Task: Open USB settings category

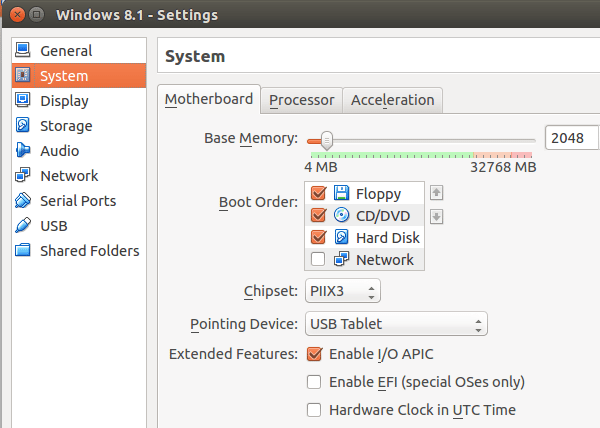Action: pyautogui.click(x=79, y=225)
